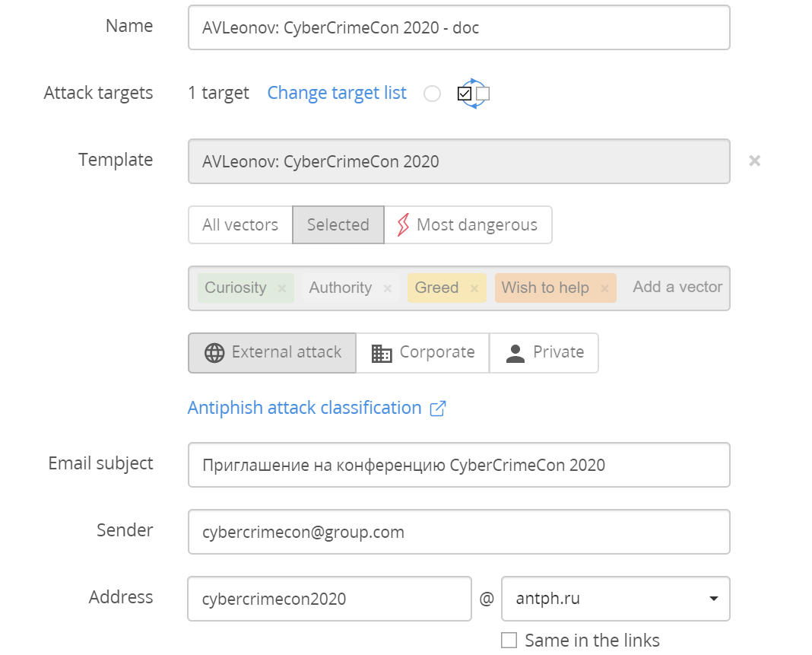This screenshot has width=812, height=655.
Task: Switch to Selected vectors tab
Action: tap(338, 225)
